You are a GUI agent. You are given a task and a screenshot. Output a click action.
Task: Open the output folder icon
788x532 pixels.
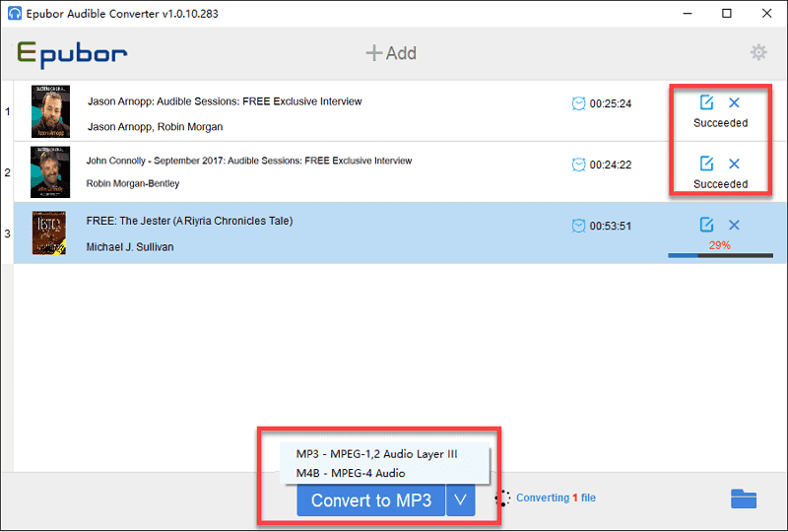[744, 499]
